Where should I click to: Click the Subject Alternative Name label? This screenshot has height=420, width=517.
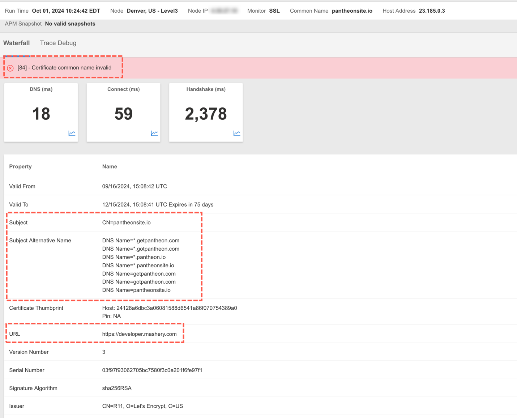click(40, 241)
